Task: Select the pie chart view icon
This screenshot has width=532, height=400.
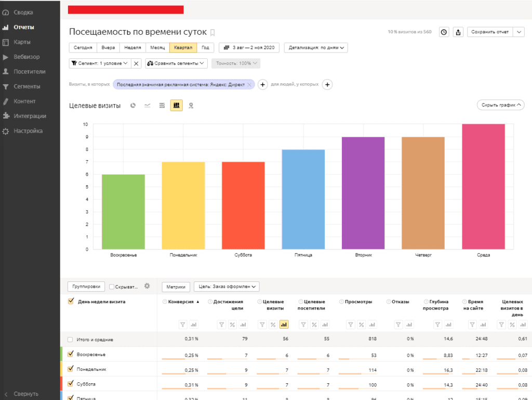Action: point(133,106)
